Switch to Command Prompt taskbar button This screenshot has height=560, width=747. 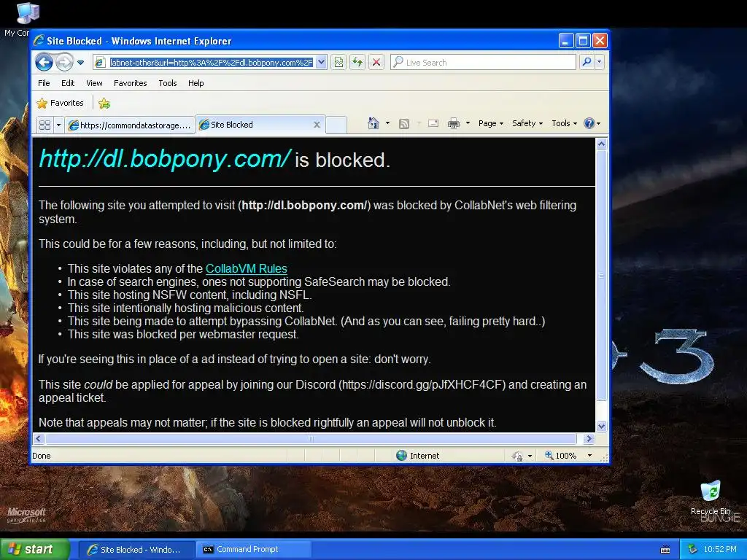coord(253,550)
